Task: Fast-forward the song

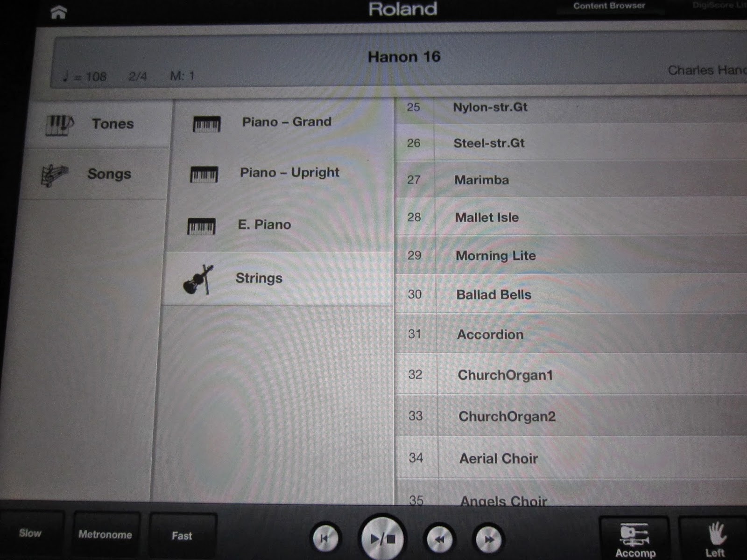Action: pyautogui.click(x=489, y=539)
